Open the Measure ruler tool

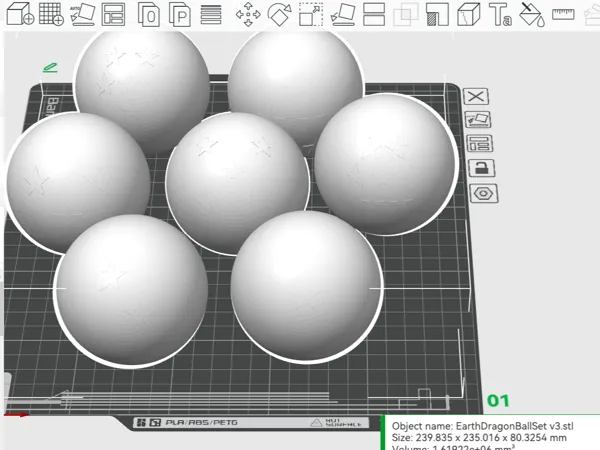point(563,14)
